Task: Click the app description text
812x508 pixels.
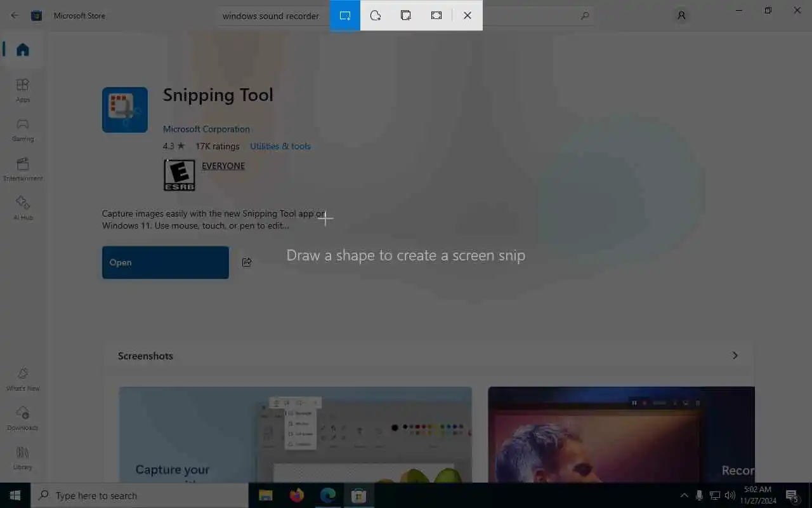Action: point(213,220)
